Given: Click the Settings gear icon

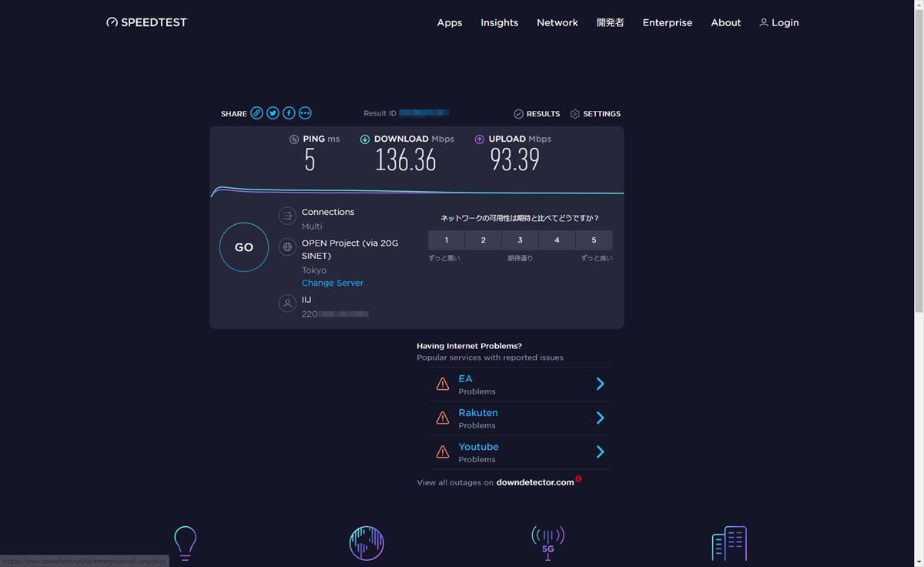Looking at the screenshot, I should click(575, 114).
